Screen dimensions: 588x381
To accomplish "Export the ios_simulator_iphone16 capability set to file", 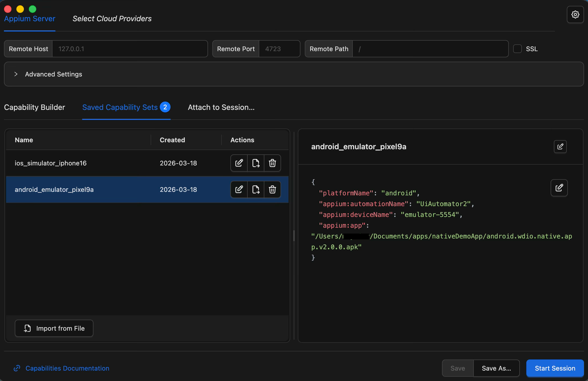I will [256, 163].
